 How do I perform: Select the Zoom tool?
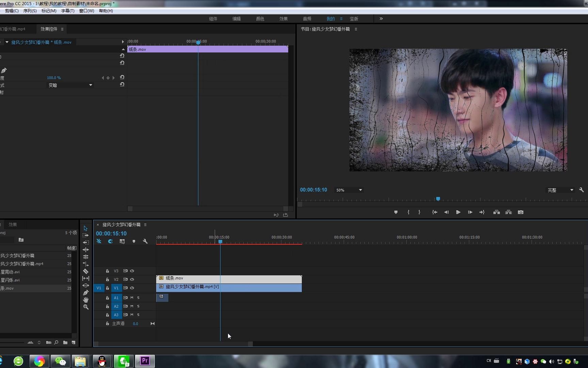tap(85, 307)
